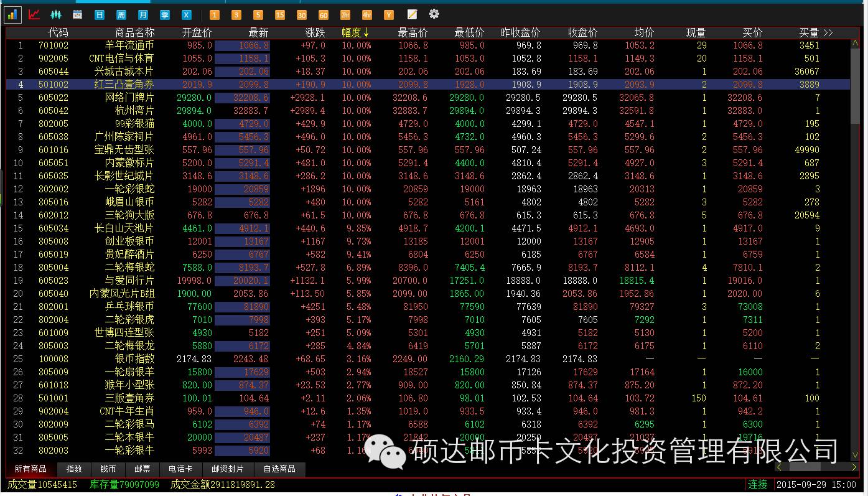Select row 银币指数
The image size is (868, 496).
[428, 359]
